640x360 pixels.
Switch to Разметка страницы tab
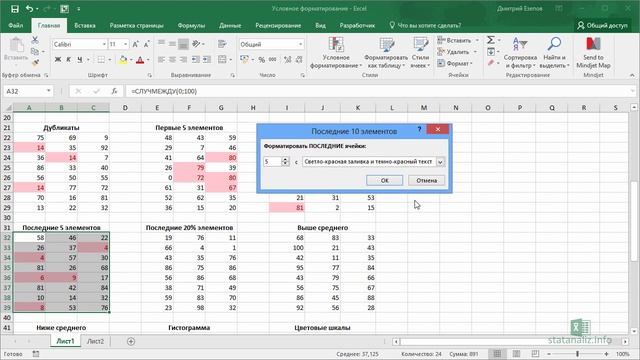pos(136,25)
